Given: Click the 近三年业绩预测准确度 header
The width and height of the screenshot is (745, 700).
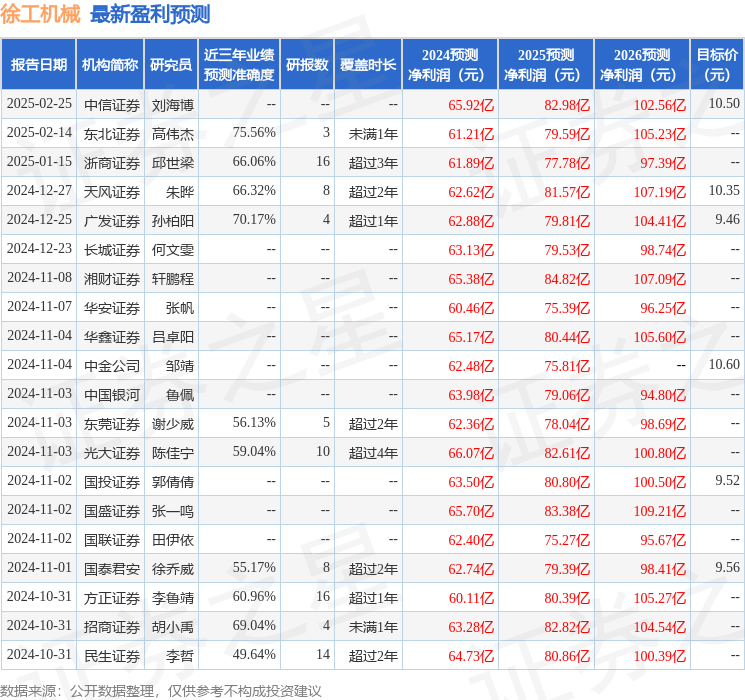Looking at the screenshot, I should click(x=239, y=65).
